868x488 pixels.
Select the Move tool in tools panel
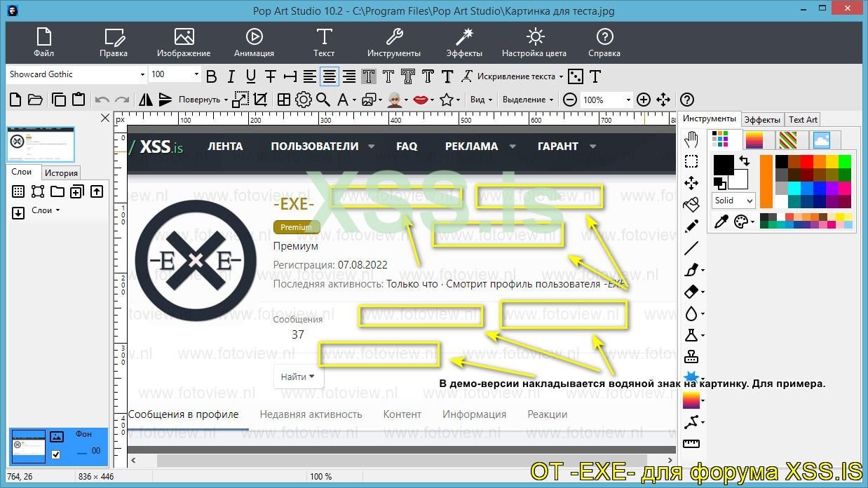coord(691,183)
